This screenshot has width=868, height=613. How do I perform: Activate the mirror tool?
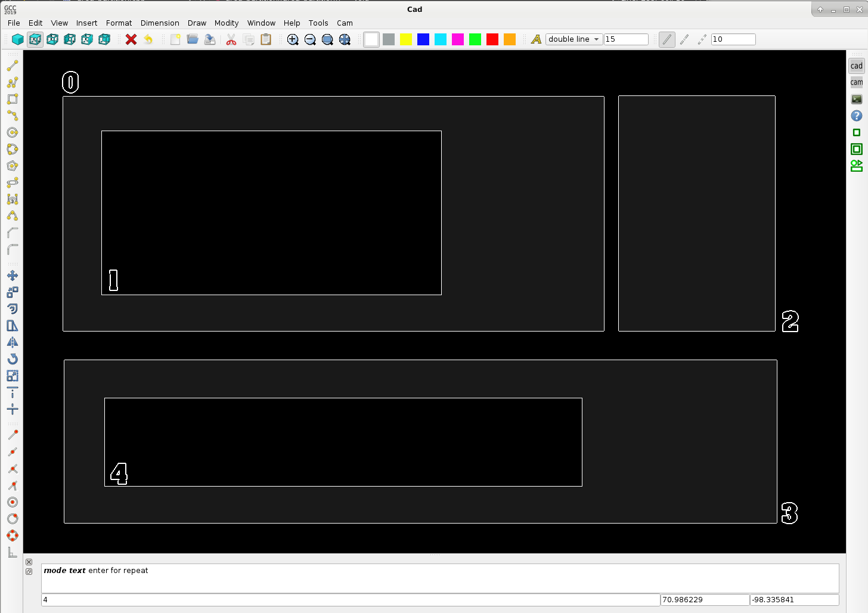tap(13, 342)
